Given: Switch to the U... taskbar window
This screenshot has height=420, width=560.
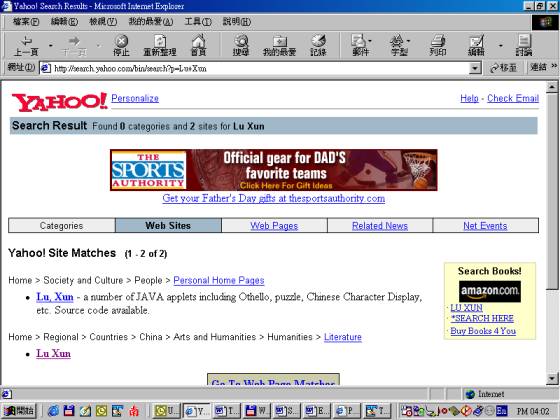Looking at the screenshot, I should 167,411.
